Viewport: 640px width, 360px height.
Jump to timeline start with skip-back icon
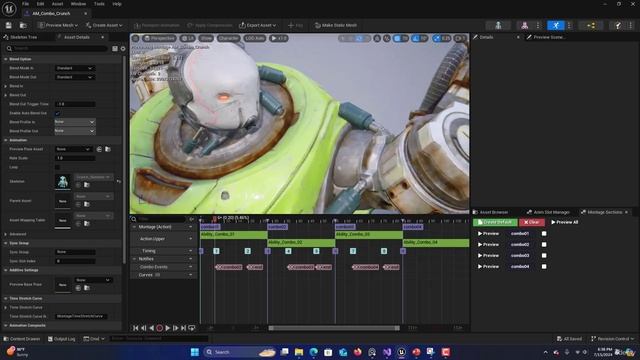tap(136, 328)
